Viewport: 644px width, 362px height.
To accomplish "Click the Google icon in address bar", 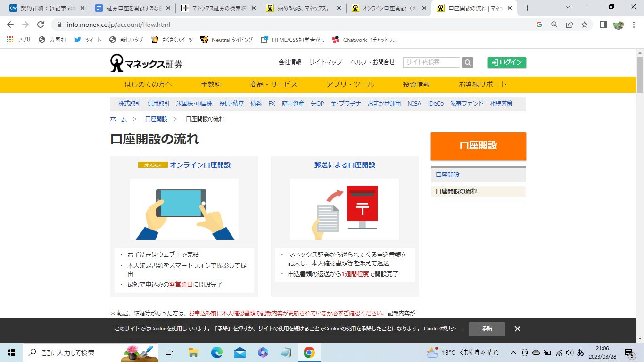I will click(539, 25).
